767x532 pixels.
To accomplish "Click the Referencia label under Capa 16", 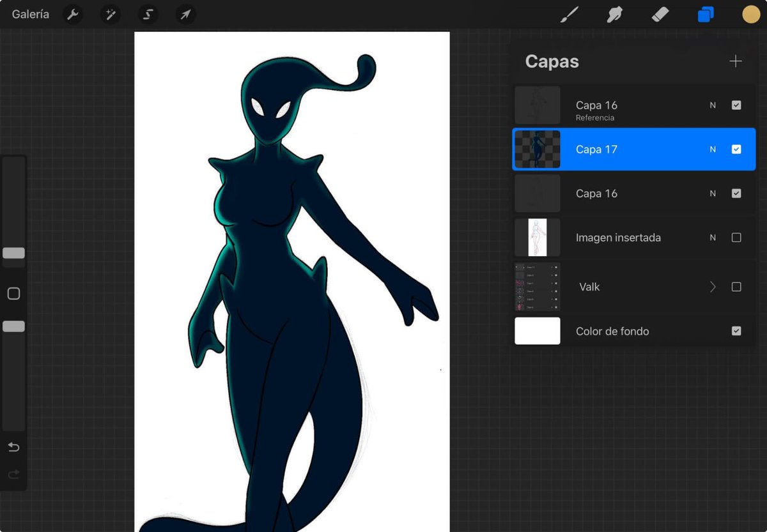I will coord(595,118).
